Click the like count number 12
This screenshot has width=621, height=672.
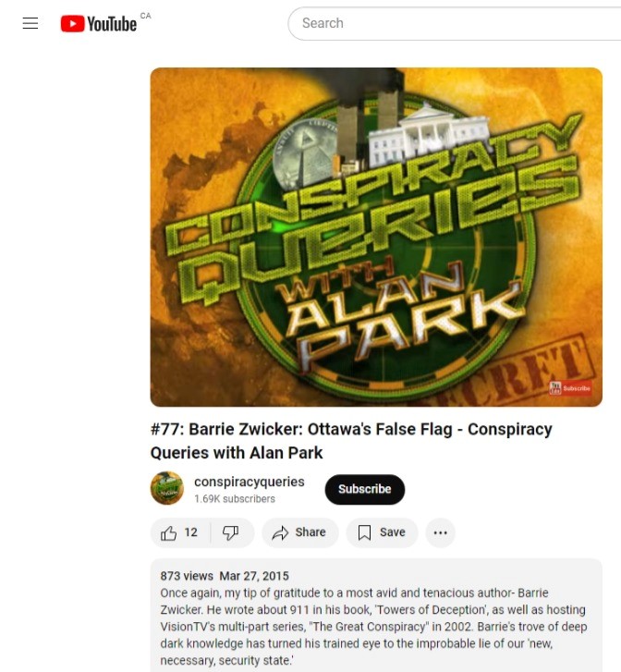(190, 532)
